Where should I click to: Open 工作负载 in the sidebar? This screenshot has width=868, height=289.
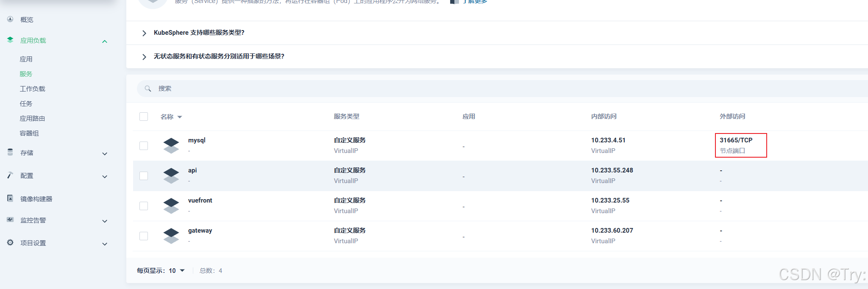click(32, 89)
